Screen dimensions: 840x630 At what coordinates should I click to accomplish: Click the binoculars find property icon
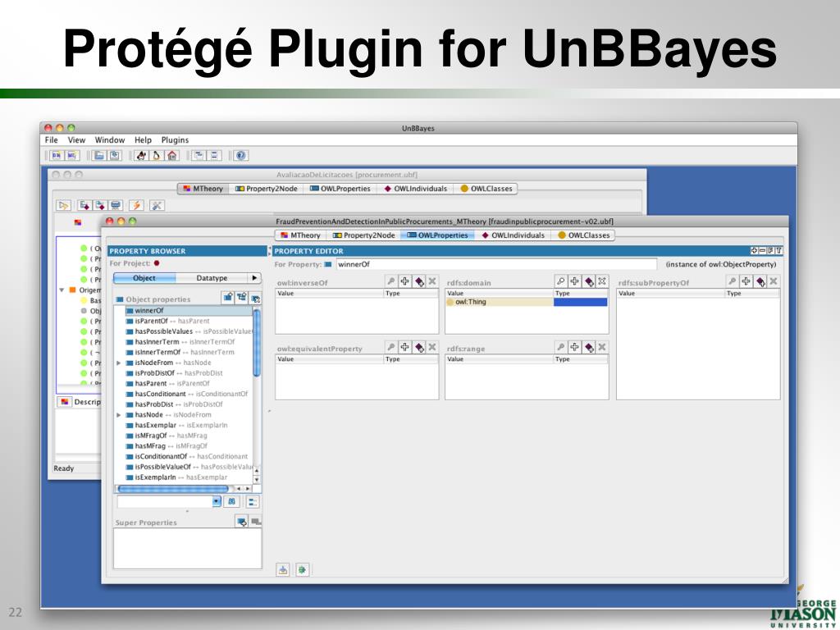coord(231,502)
